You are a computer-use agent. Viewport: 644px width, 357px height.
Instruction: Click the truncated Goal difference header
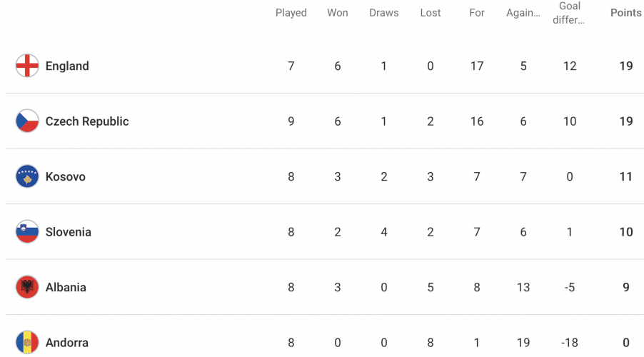tap(569, 13)
